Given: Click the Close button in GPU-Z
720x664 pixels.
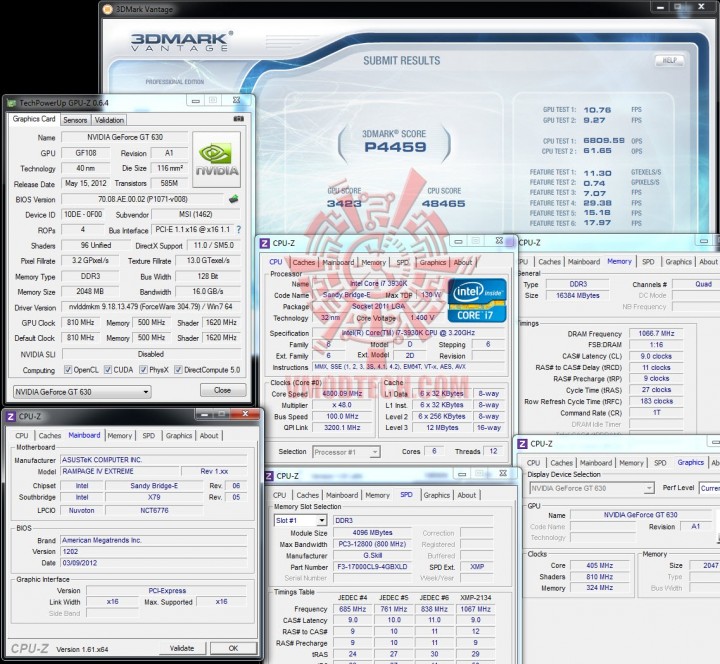Looking at the screenshot, I should click(x=223, y=390).
